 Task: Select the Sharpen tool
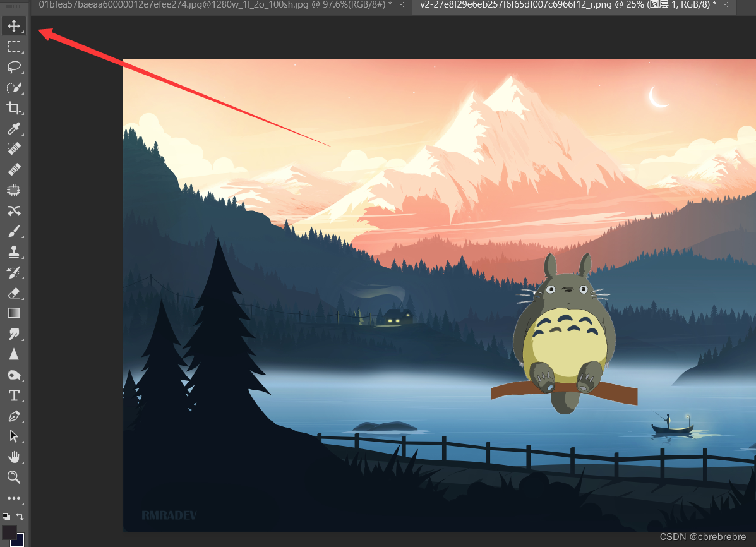pos(14,354)
